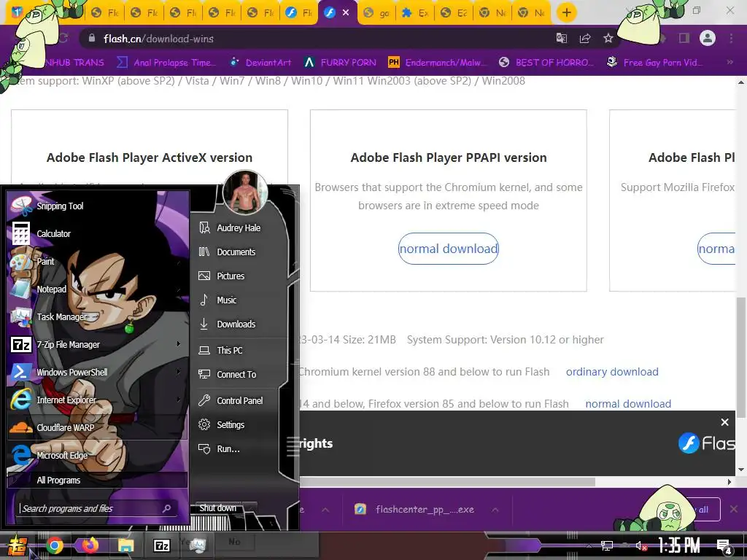747x560 pixels.
Task: Click the share page icon
Action: pos(585,39)
